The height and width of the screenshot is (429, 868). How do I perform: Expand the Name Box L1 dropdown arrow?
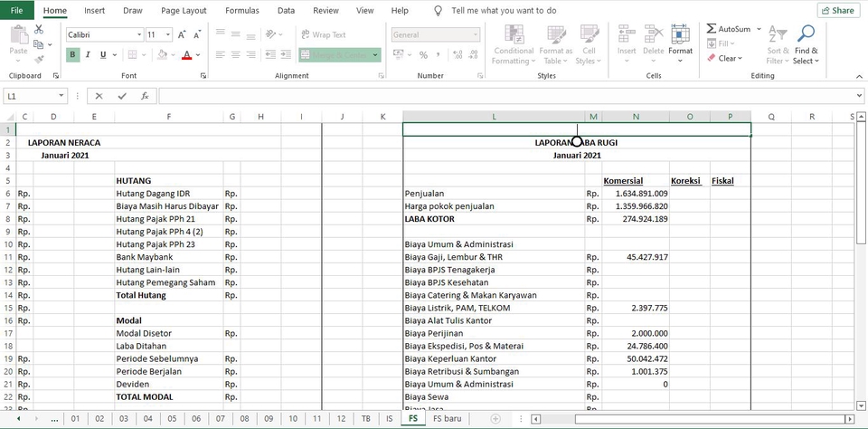pyautogui.click(x=61, y=96)
